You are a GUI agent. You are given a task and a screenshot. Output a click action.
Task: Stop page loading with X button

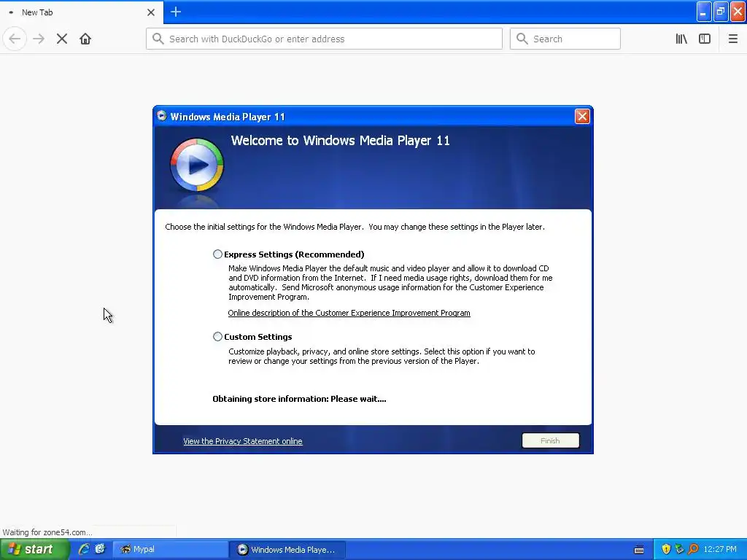tap(62, 39)
